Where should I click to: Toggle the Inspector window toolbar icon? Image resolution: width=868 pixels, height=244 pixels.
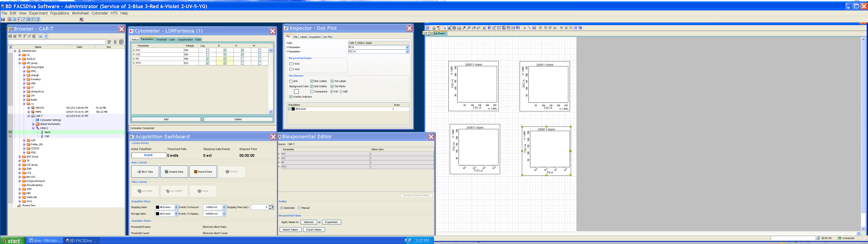[x=24, y=20]
